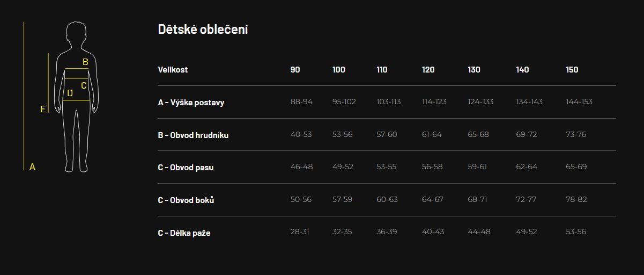Click the A - Výška postavy row label
This screenshot has width=644, height=275.
coord(191,103)
